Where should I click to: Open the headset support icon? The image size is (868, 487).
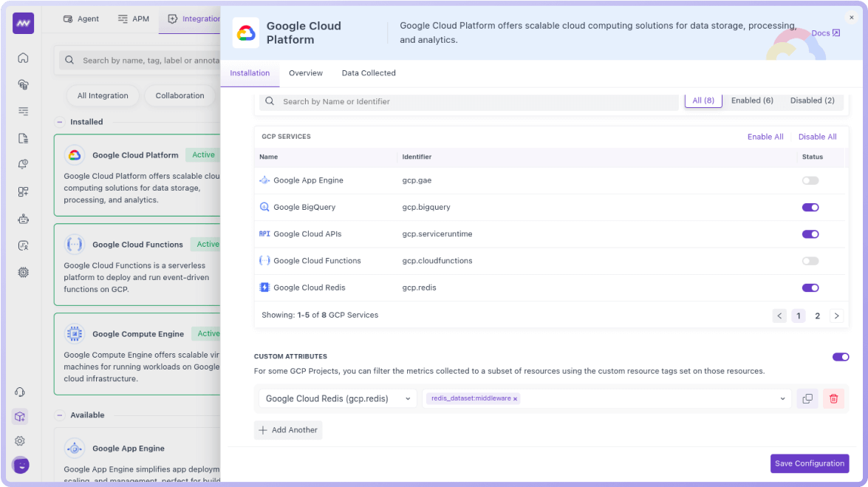(x=20, y=392)
